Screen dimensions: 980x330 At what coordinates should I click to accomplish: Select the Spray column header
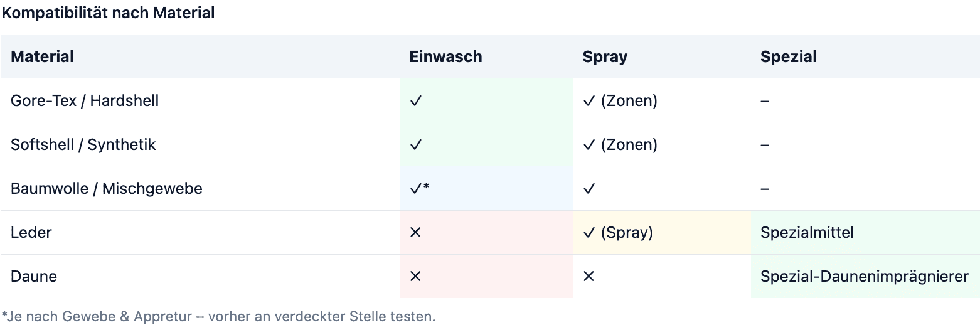coord(605,56)
